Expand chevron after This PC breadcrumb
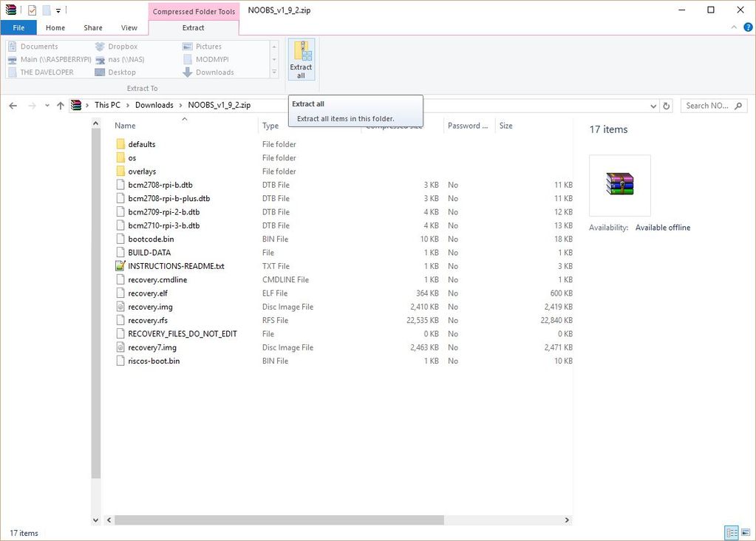This screenshot has height=541, width=756. [x=128, y=105]
